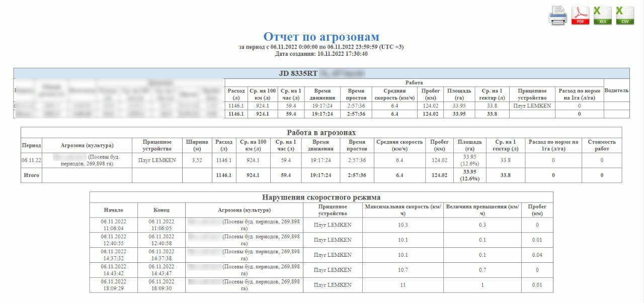Click mileage value '0.04' in violations table
Image resolution: width=644 pixels, height=303 pixels.
(x=537, y=255)
